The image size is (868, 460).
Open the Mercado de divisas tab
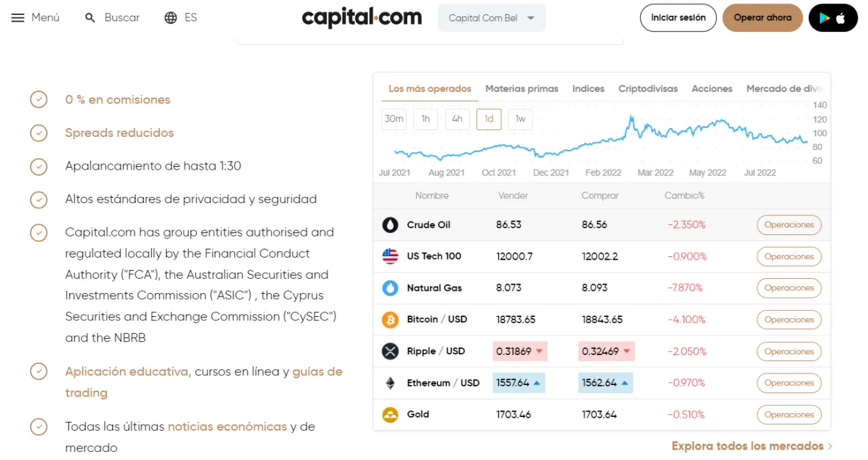tap(785, 89)
